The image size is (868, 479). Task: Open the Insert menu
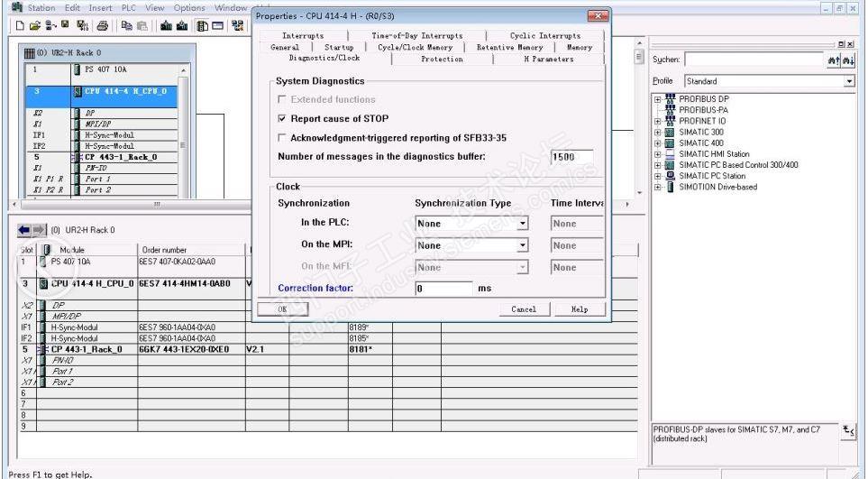[x=100, y=8]
